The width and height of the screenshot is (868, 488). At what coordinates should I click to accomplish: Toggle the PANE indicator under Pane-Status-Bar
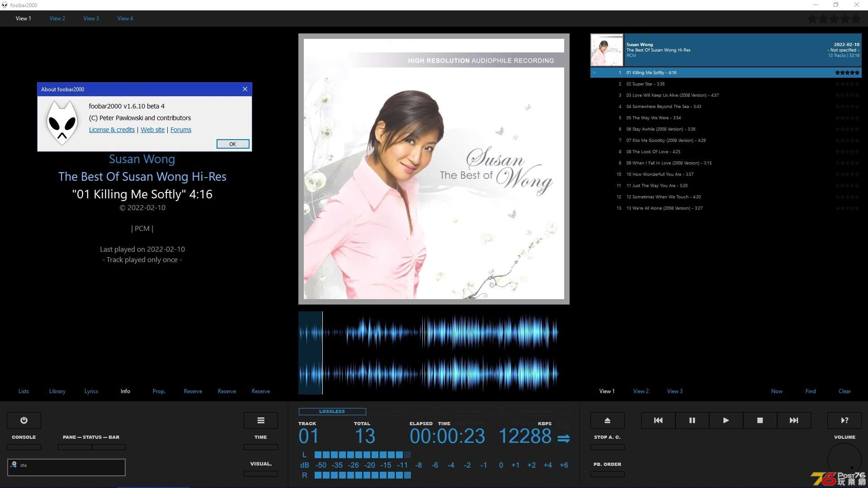point(75,447)
